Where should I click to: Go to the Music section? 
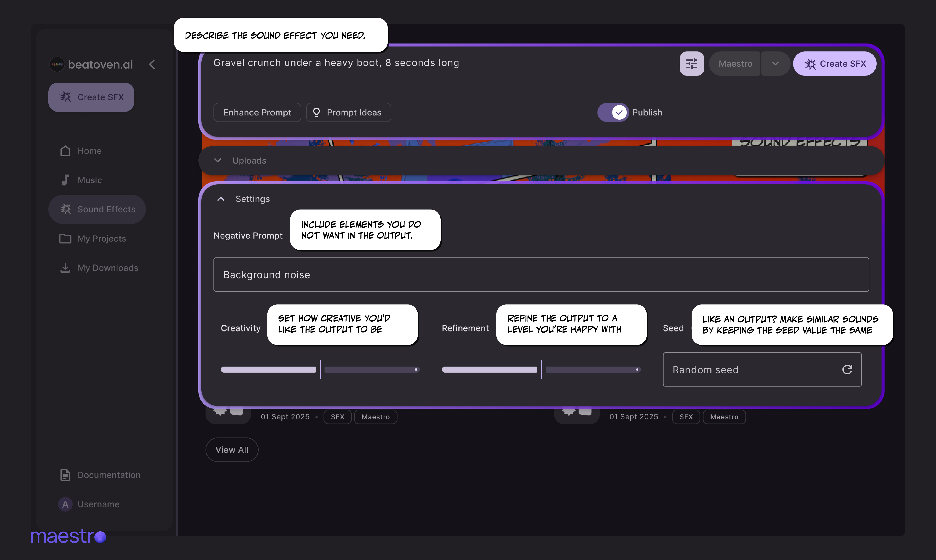coord(89,180)
